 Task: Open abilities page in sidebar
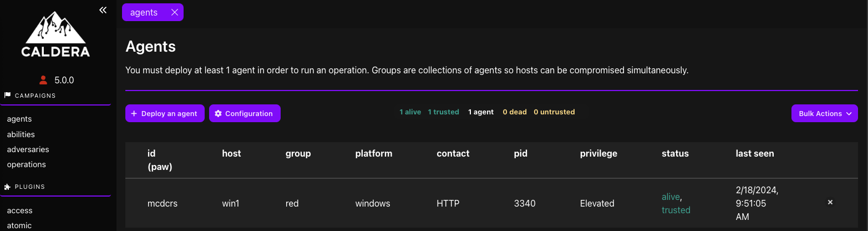(x=21, y=134)
